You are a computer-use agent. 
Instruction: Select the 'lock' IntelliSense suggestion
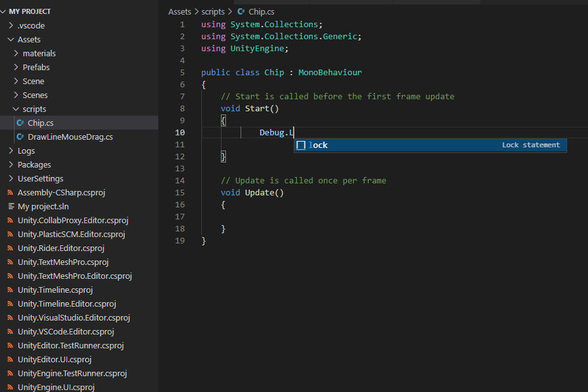pyautogui.click(x=318, y=145)
